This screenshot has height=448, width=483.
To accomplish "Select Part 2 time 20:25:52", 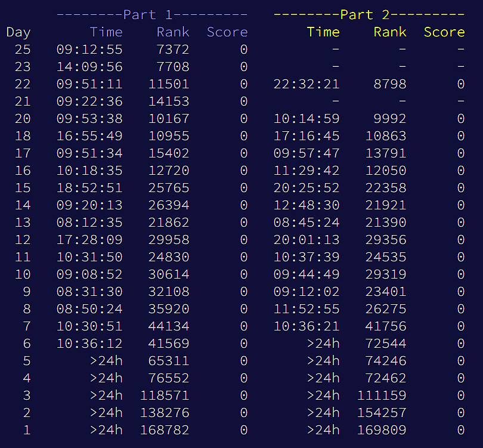I will 306,188.
